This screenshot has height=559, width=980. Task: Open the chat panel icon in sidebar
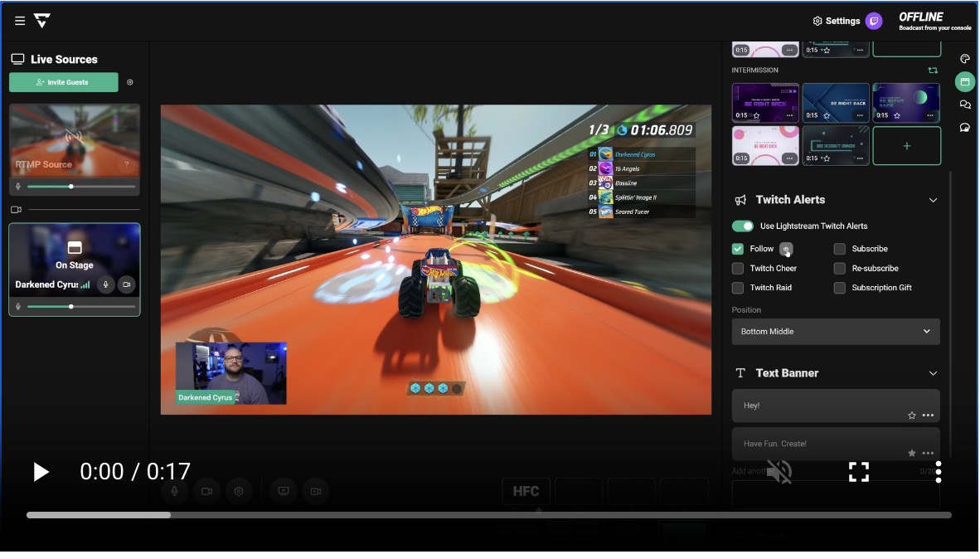[964, 105]
